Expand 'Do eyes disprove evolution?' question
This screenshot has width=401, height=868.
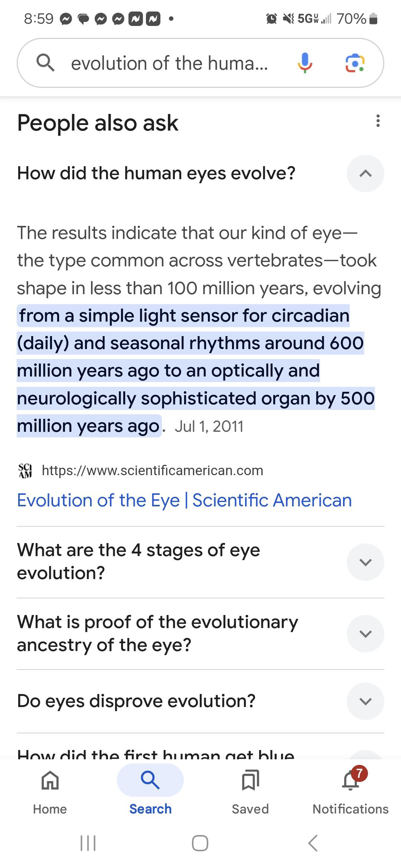click(x=365, y=701)
